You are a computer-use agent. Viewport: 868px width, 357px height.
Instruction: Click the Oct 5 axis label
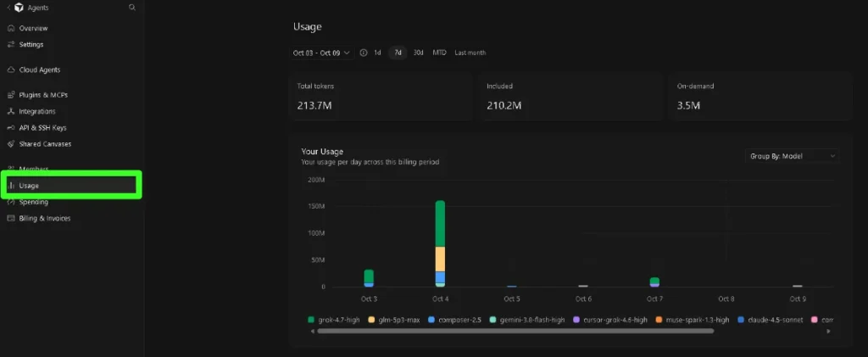(x=511, y=298)
